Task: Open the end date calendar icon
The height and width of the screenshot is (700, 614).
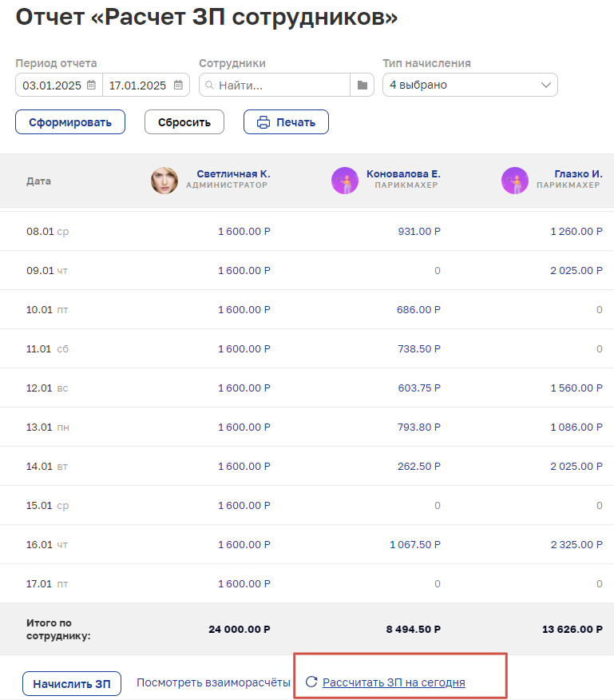Action: pyautogui.click(x=178, y=85)
